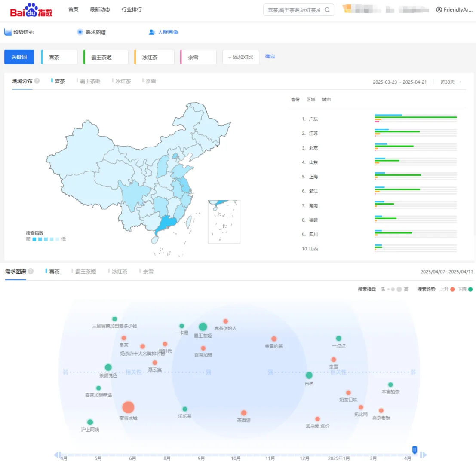Open the 近30天 time range dropdown
The height and width of the screenshot is (464, 476).
point(451,82)
